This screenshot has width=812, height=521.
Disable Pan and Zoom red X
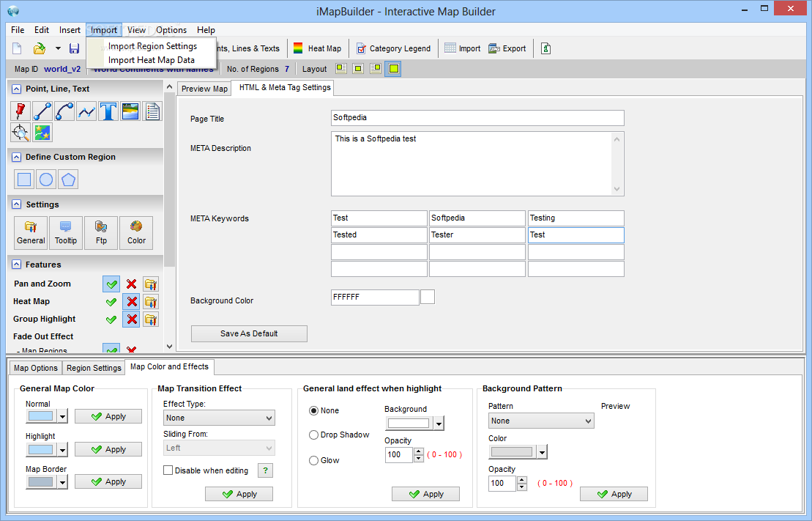coord(132,284)
